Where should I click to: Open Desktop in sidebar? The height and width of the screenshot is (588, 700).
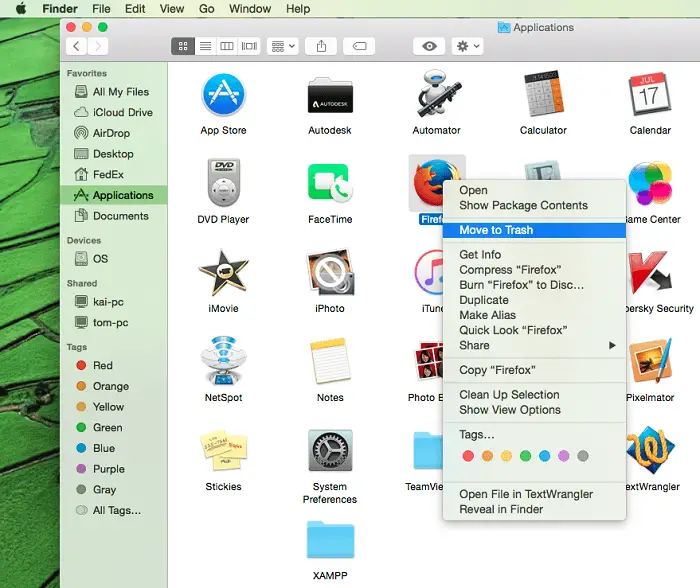113,154
